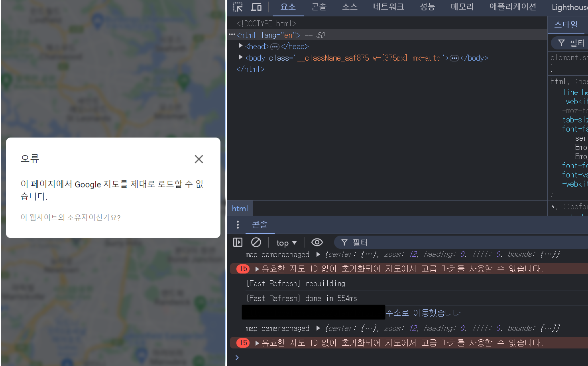588x366 pixels.
Task: Show the console sidebar panel icon
Action: coord(238,242)
